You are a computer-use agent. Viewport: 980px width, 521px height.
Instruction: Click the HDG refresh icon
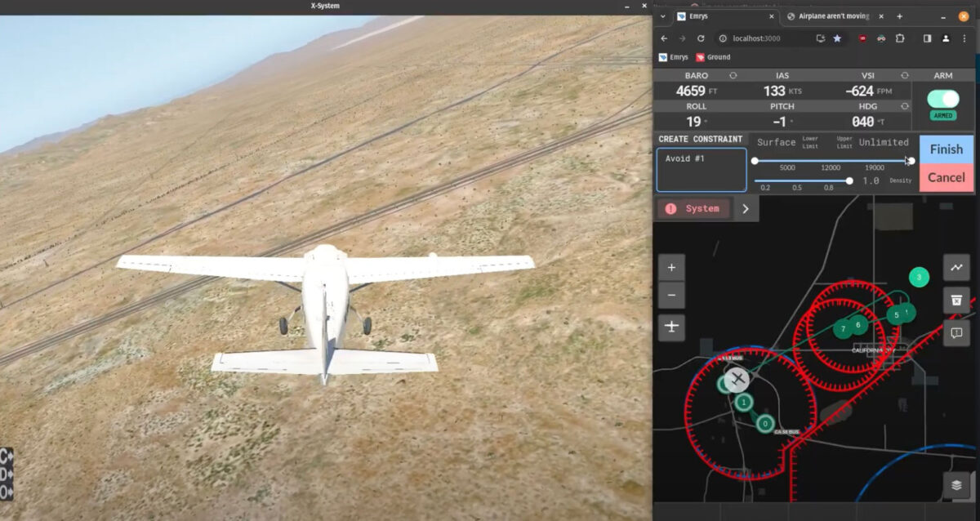905,106
